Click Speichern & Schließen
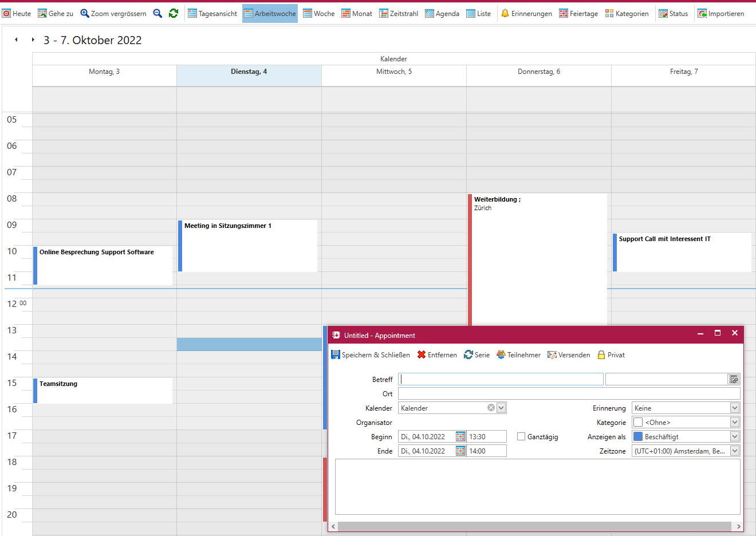Screen dimensions: 756x536 (371, 355)
